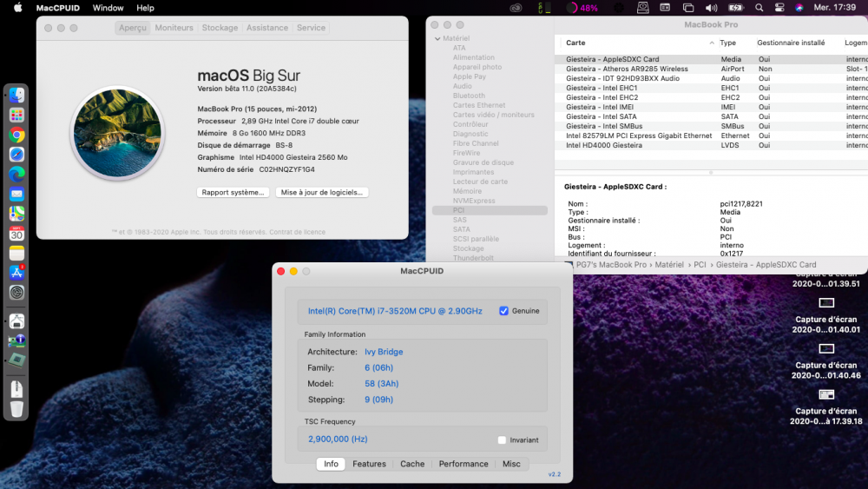
Task: Switch to the Features tab in MacCPUID
Action: [369, 464]
